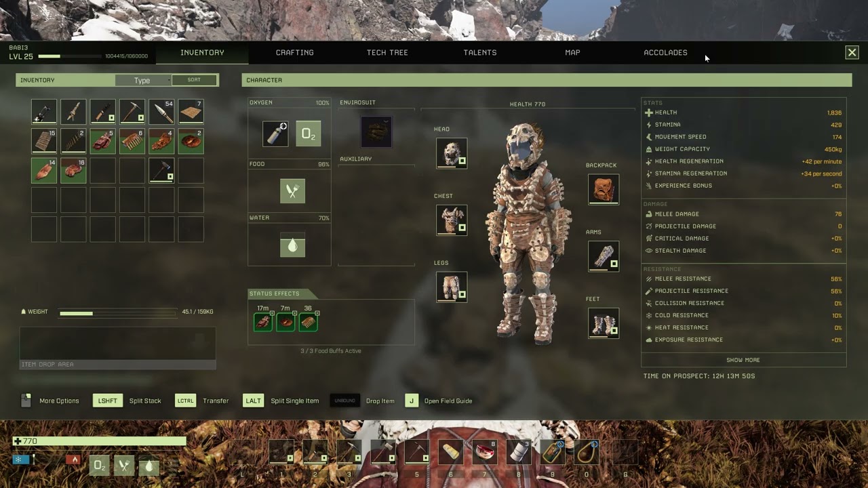
Task: Click the fork and knife Food icon
Action: point(293,192)
